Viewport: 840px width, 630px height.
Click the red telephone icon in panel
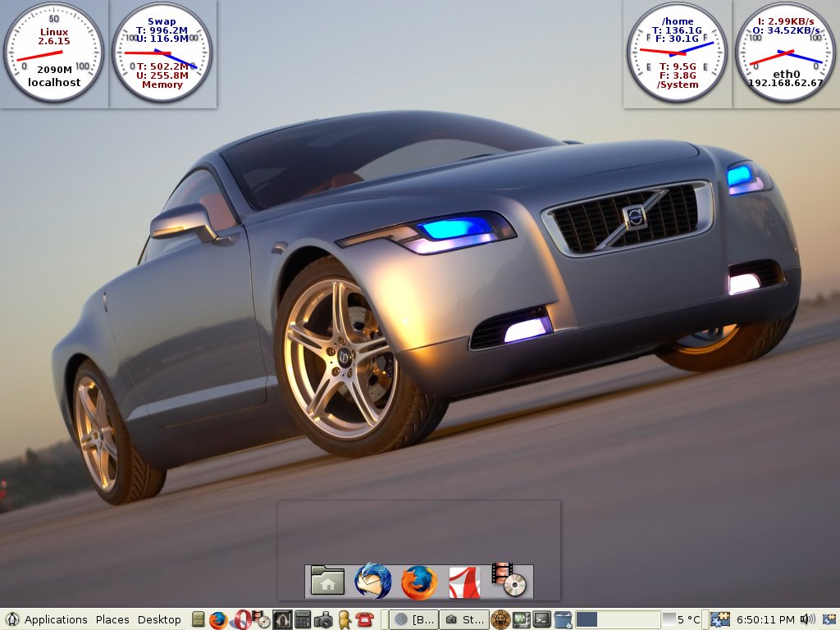tap(364, 619)
